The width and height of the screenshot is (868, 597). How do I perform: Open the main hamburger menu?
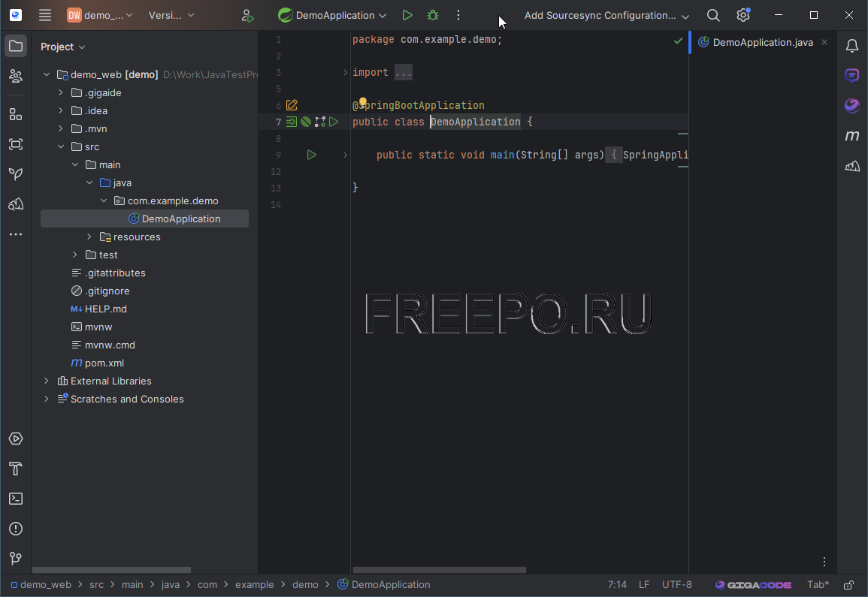(x=45, y=15)
